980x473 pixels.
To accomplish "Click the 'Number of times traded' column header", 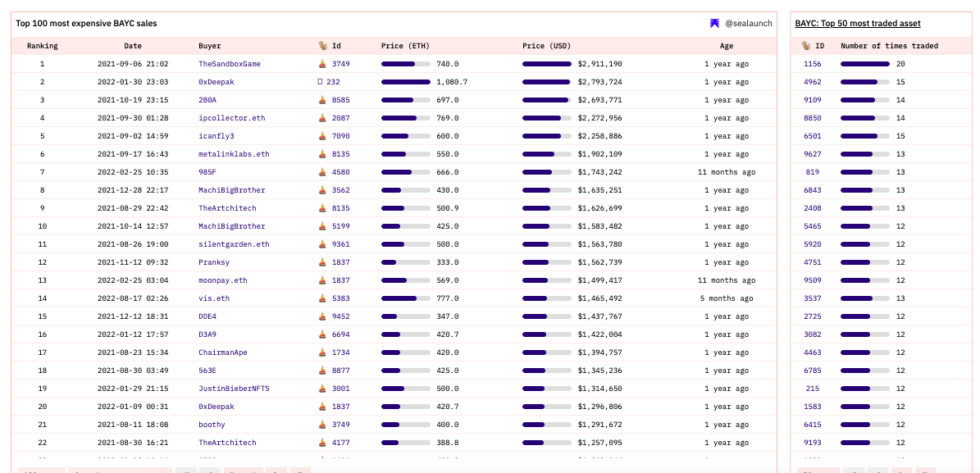I will click(x=889, y=46).
